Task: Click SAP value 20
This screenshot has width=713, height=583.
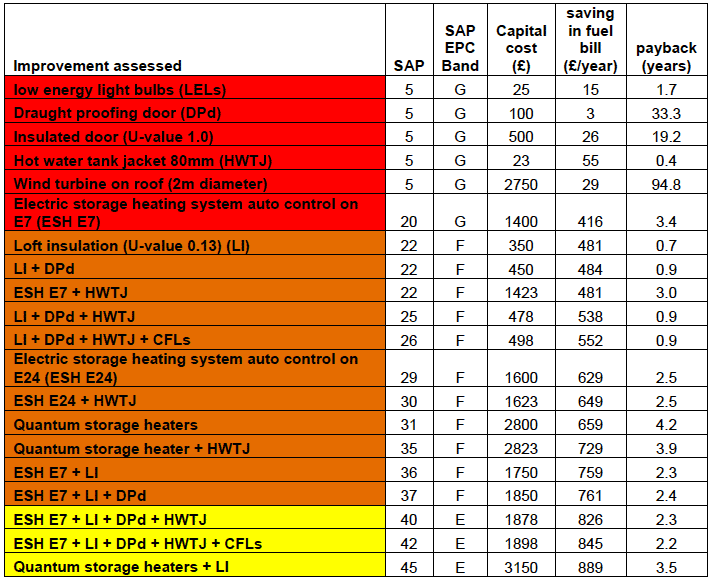Action: pos(409,222)
